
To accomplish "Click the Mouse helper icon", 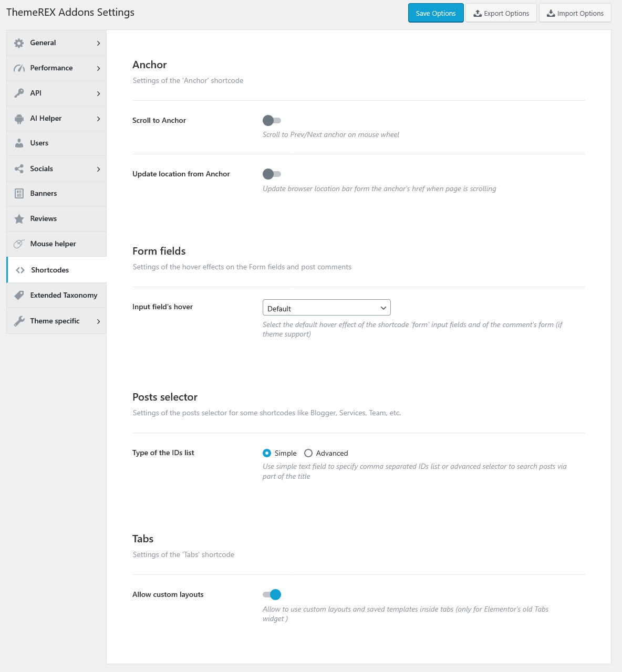I will 19,244.
